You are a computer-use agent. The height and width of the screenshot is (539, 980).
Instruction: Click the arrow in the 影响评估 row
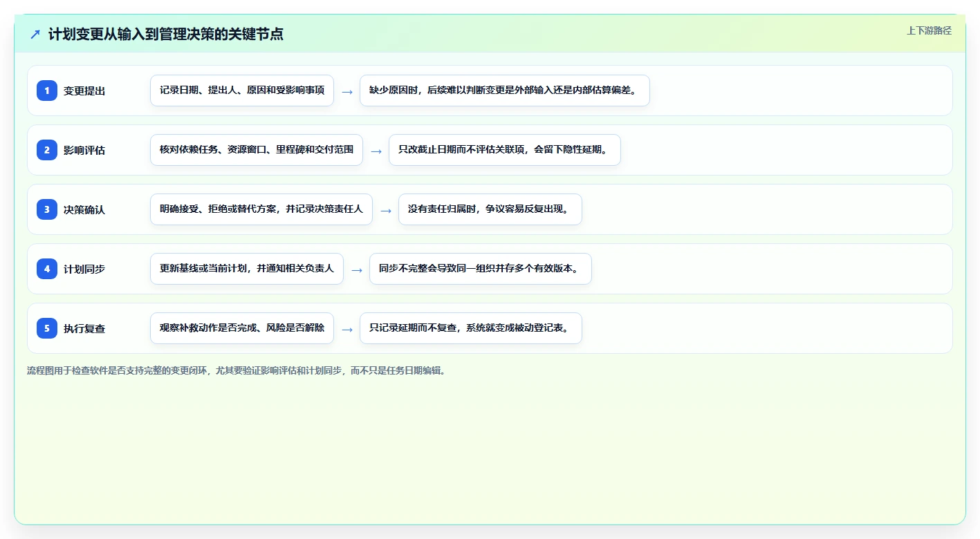pyautogui.click(x=376, y=151)
